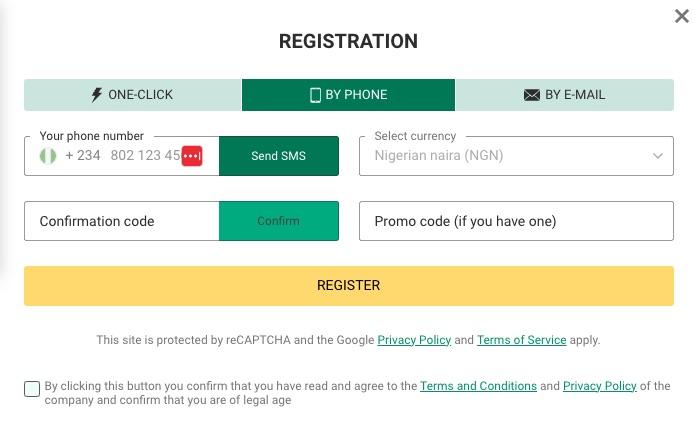
Task: Focus the Promo code input field
Action: coord(516,221)
